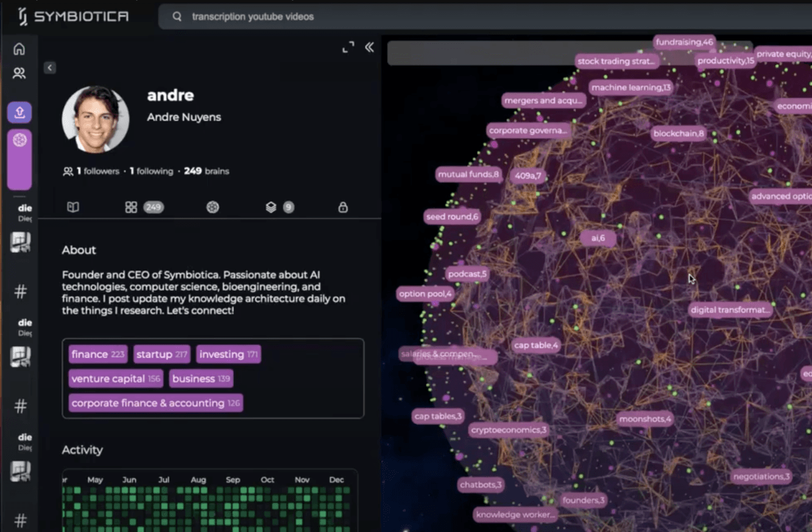This screenshot has width=812, height=532.
Task: Click the option pool,4 graph label
Action: pyautogui.click(x=425, y=294)
